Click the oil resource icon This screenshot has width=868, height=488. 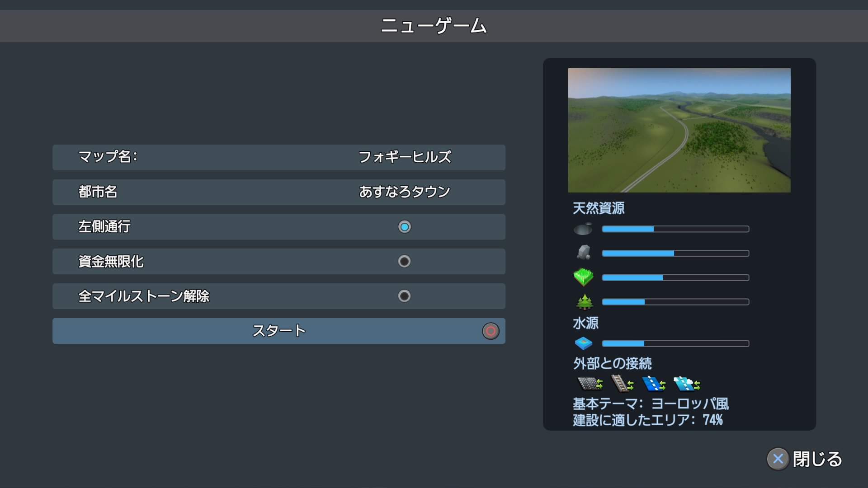pos(583,229)
